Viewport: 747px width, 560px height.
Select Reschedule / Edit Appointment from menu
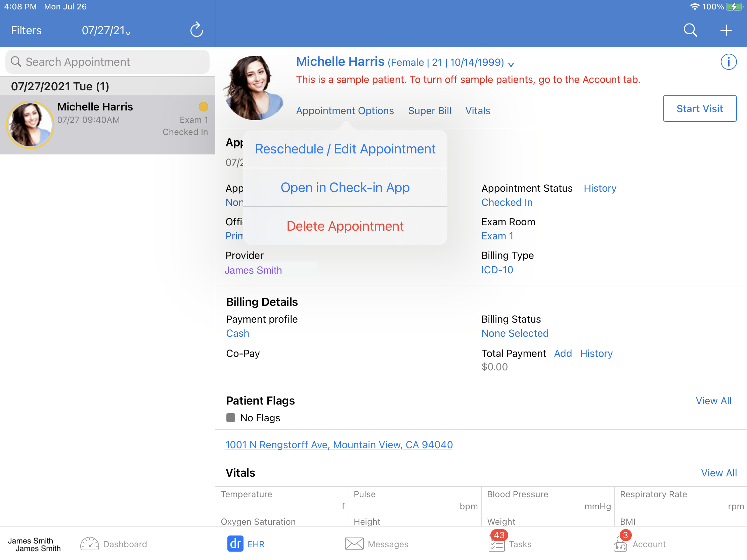[345, 148]
